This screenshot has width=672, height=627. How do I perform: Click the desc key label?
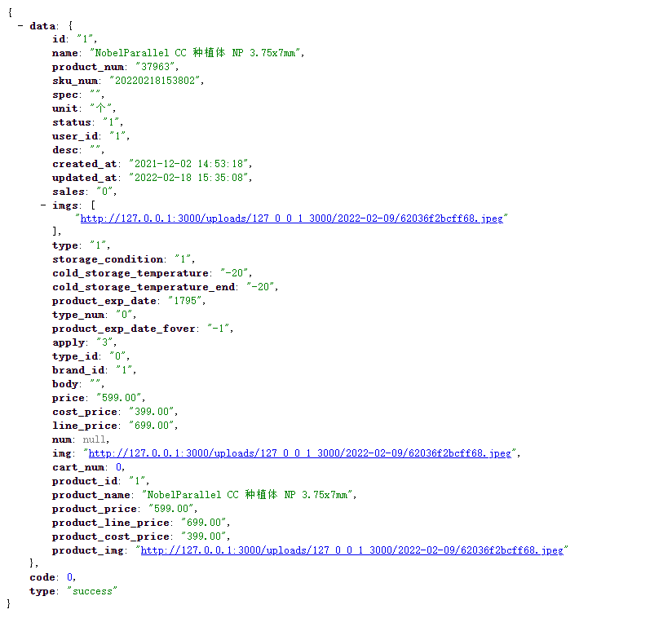(65, 150)
